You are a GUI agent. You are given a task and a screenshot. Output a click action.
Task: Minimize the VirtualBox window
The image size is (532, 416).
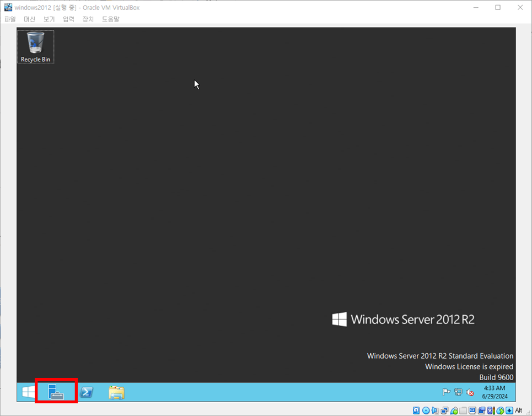tap(476, 7)
